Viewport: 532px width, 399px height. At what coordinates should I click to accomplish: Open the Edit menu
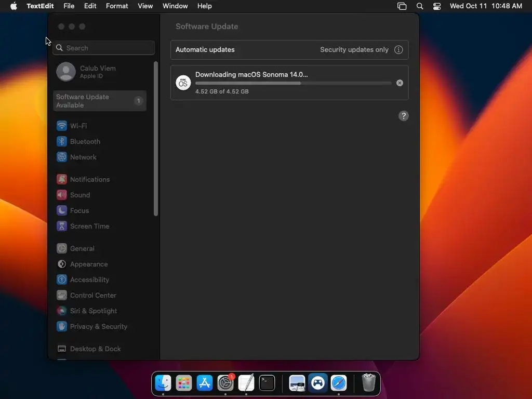[90, 6]
